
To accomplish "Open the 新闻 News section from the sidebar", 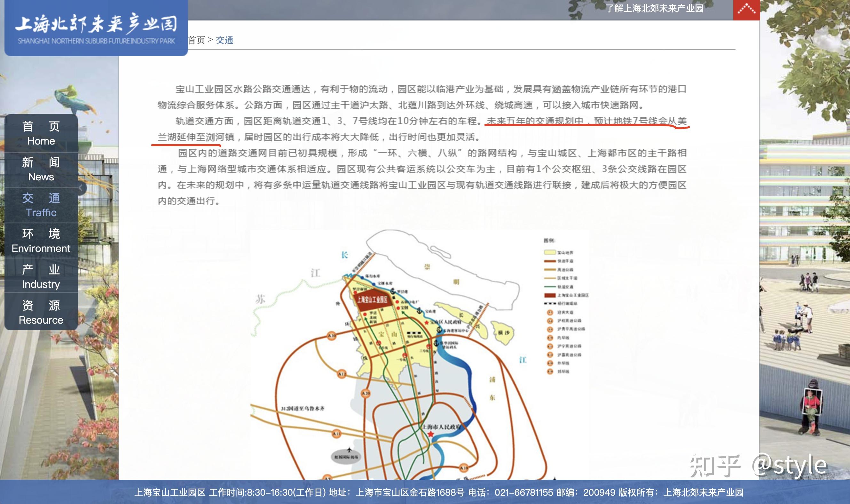I will tap(41, 169).
